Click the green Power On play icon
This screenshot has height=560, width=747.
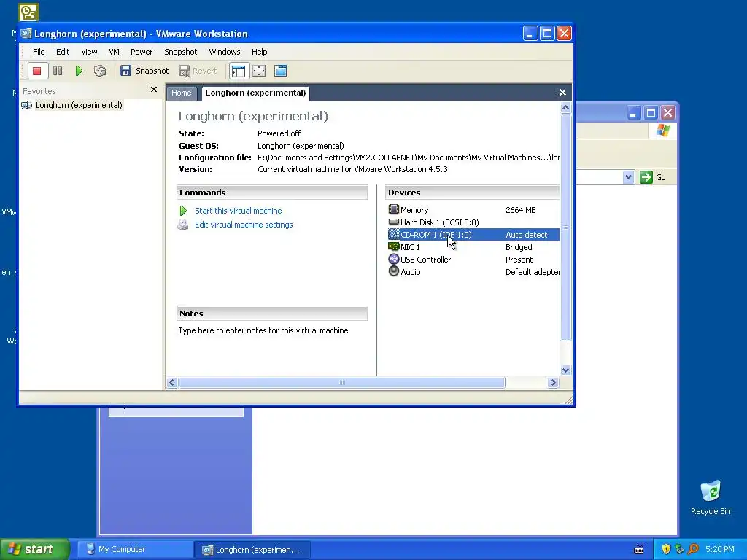pyautogui.click(x=79, y=71)
